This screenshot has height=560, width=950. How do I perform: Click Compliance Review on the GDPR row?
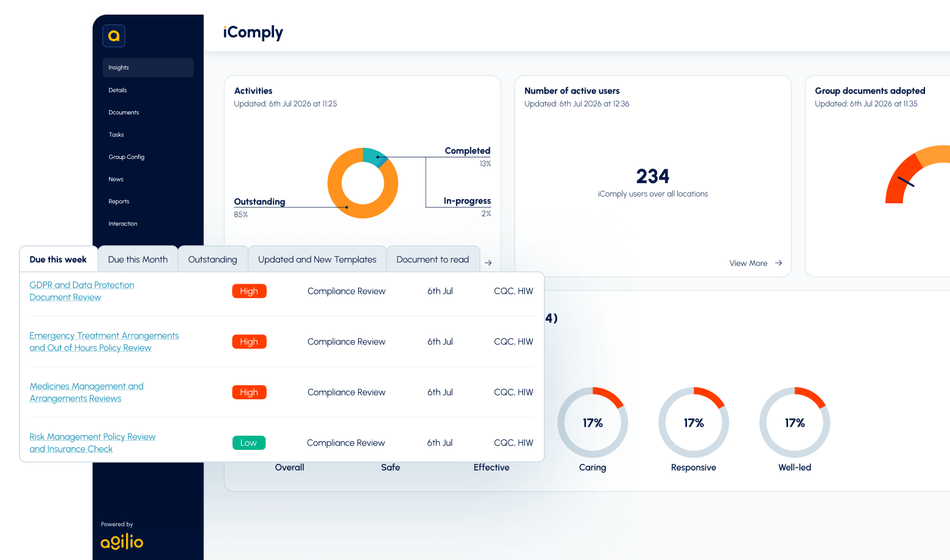pyautogui.click(x=347, y=291)
